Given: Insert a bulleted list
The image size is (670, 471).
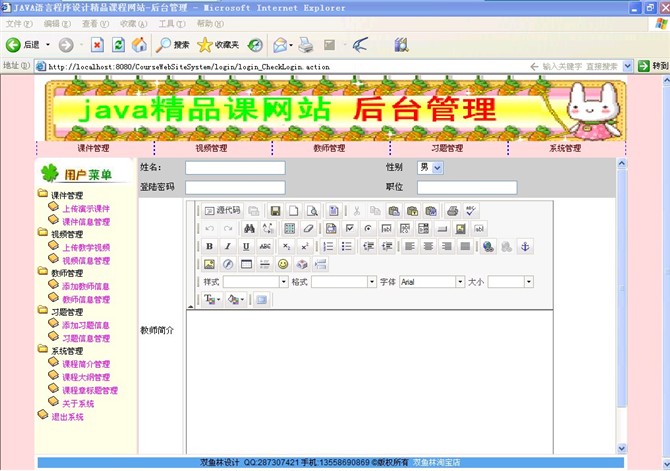Looking at the screenshot, I should (x=347, y=247).
